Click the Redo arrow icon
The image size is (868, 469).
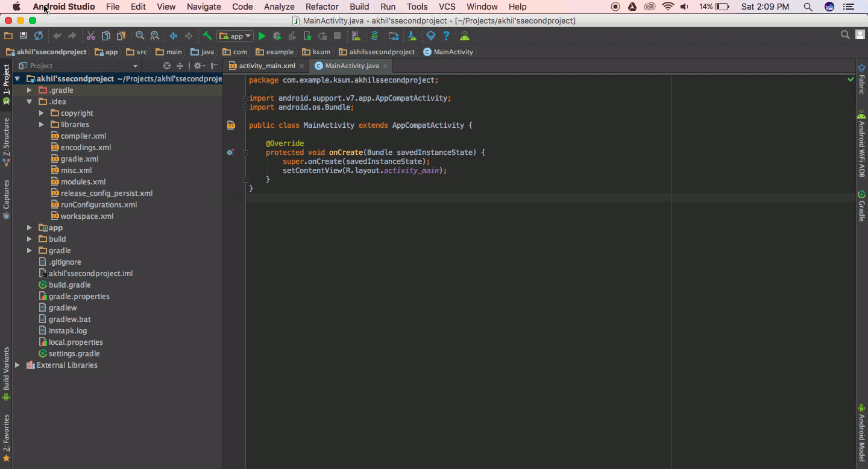tap(72, 36)
